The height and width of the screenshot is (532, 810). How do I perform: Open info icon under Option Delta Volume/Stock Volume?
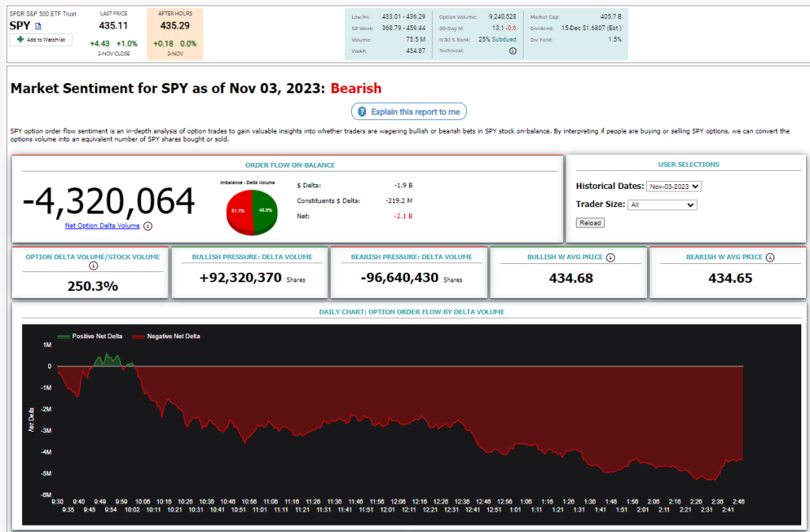click(x=93, y=266)
